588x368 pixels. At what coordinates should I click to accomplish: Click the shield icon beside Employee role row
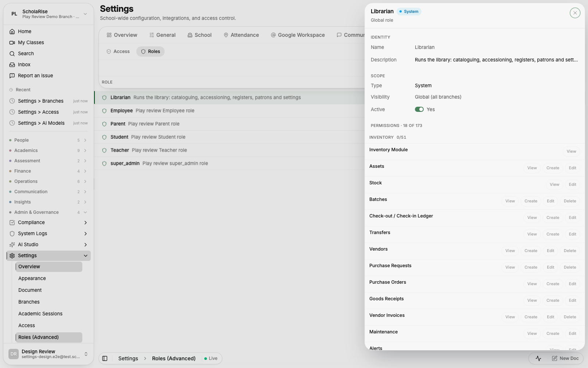click(x=104, y=111)
